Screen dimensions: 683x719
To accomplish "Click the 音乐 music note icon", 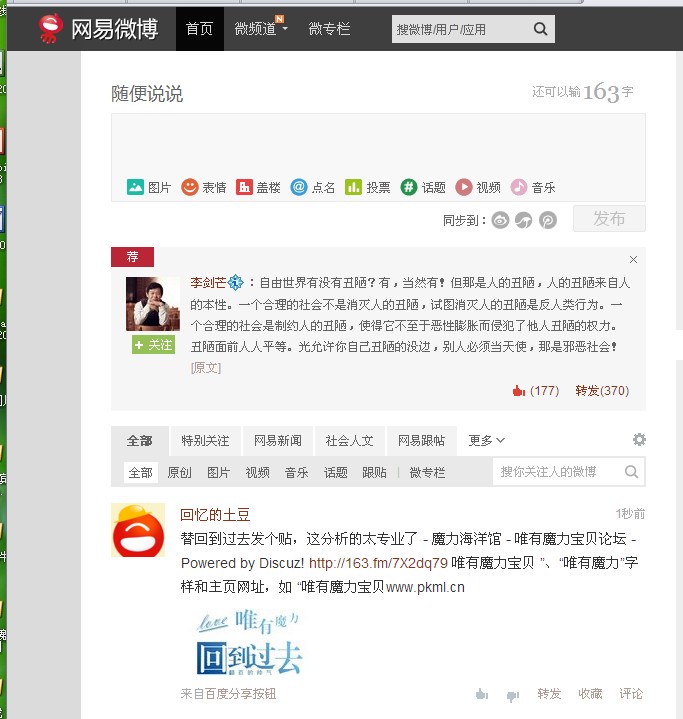I will point(519,187).
